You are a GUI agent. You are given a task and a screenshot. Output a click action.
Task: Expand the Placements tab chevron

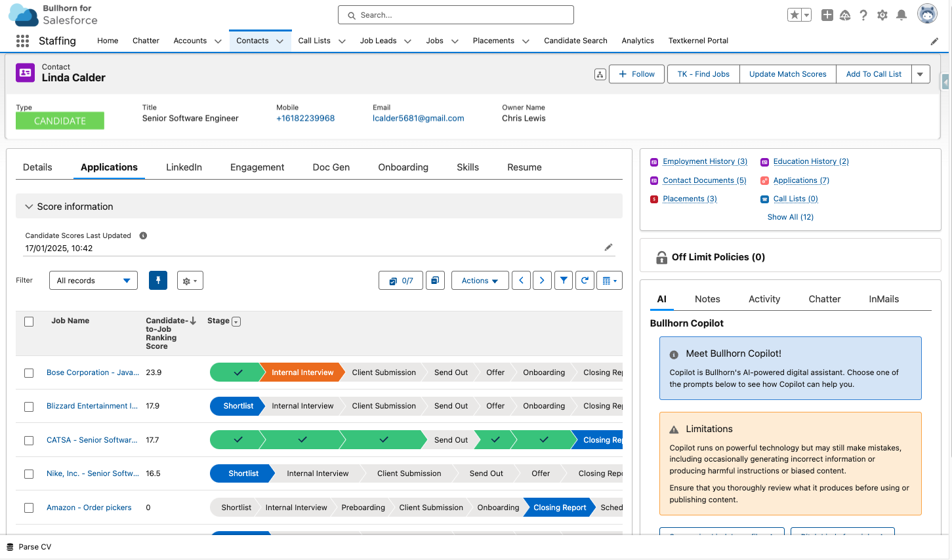[x=526, y=41]
